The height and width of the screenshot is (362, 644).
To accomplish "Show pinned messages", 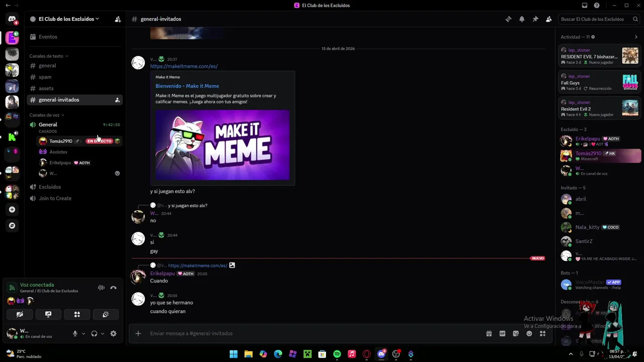I will pyautogui.click(x=535, y=19).
